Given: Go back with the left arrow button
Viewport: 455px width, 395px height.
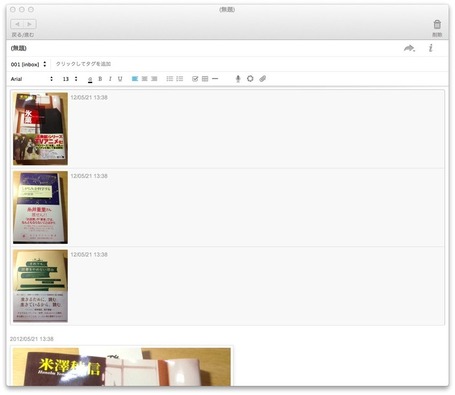Looking at the screenshot, I should point(17,24).
